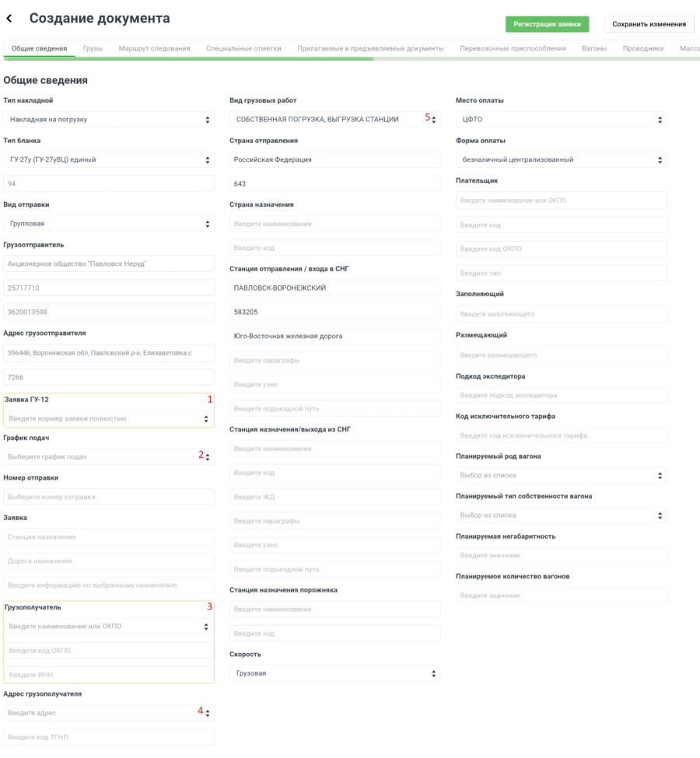Open the Перевозочные приспособления tab
Viewport: 700px width, 758px height.
point(513,49)
